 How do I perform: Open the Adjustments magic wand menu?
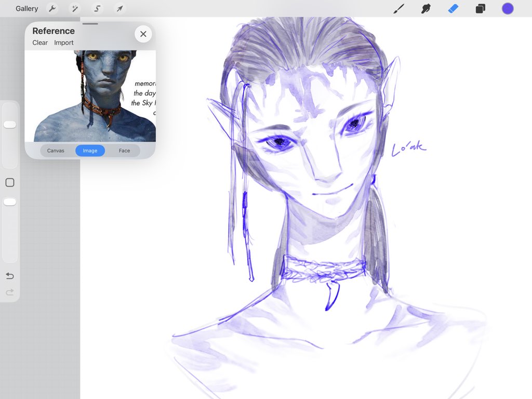(x=75, y=8)
